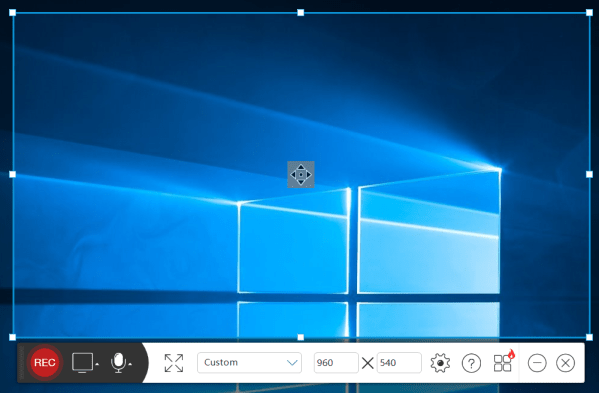Click the bottom-right corner handle of capture region
The image size is (599, 393).
[589, 337]
